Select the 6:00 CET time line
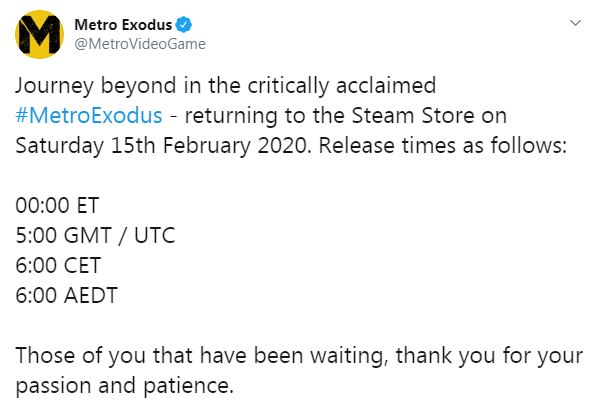The width and height of the screenshot is (597, 409). 58,265
